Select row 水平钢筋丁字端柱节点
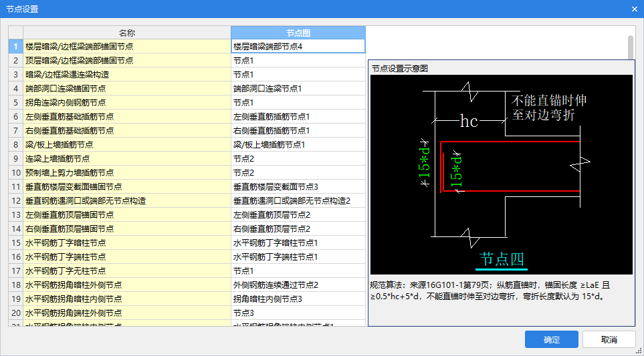The height and width of the screenshot is (356, 644). [127, 257]
